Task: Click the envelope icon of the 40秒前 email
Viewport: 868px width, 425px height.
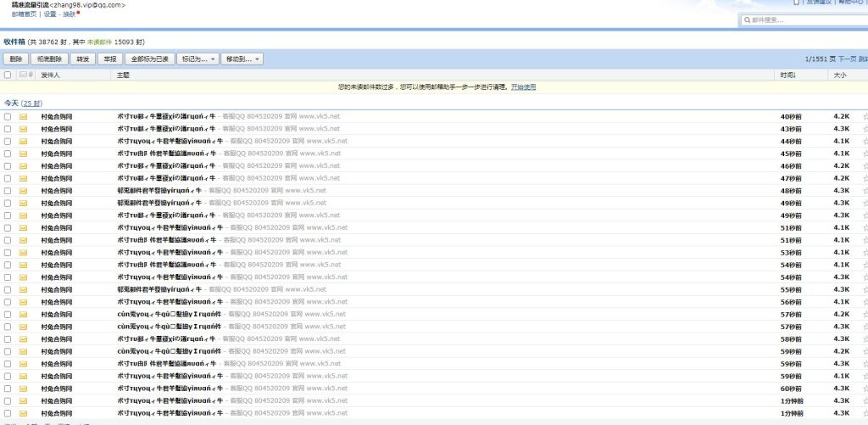Action: click(24, 116)
